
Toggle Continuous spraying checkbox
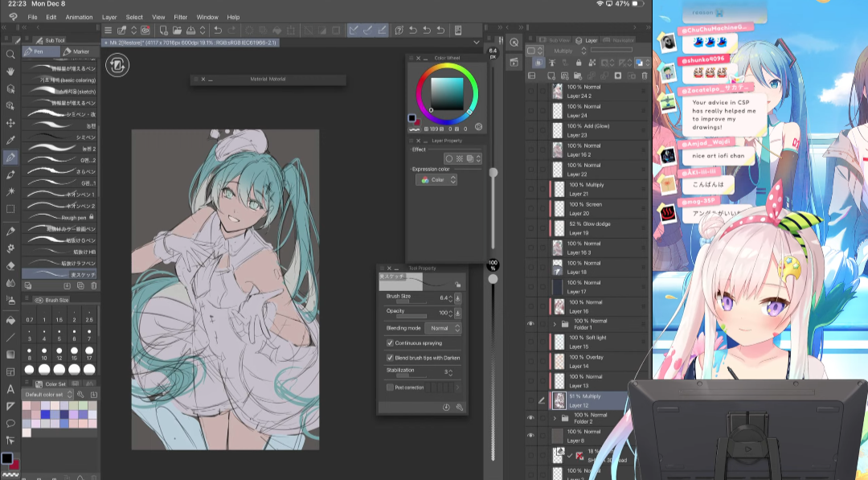pos(391,343)
